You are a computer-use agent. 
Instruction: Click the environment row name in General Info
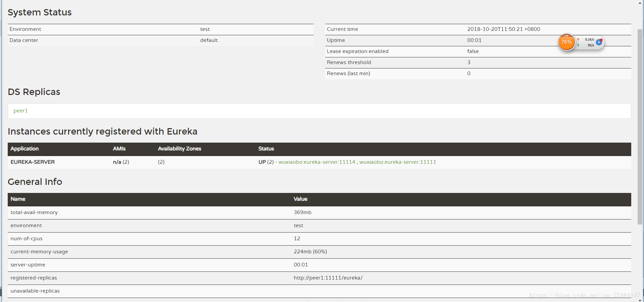click(x=26, y=225)
